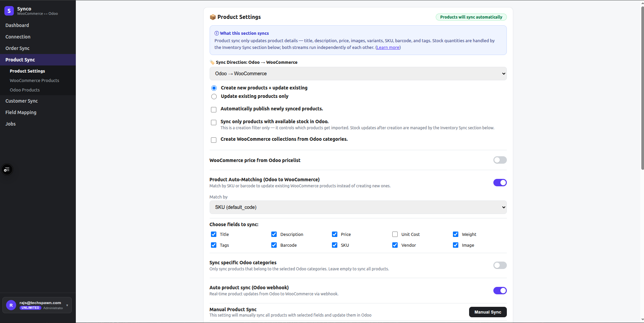
Task: Click Products will sync automatically badge
Action: (471, 17)
